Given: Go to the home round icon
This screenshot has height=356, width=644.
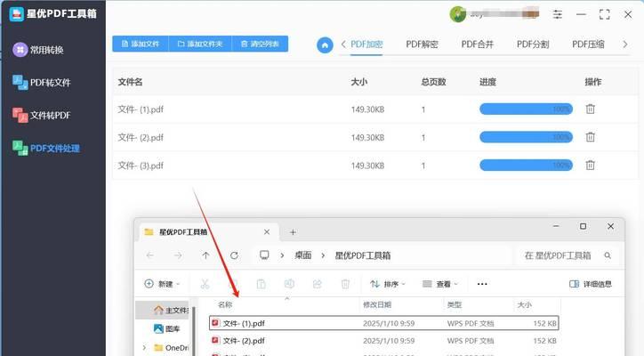Looking at the screenshot, I should click(x=325, y=44).
